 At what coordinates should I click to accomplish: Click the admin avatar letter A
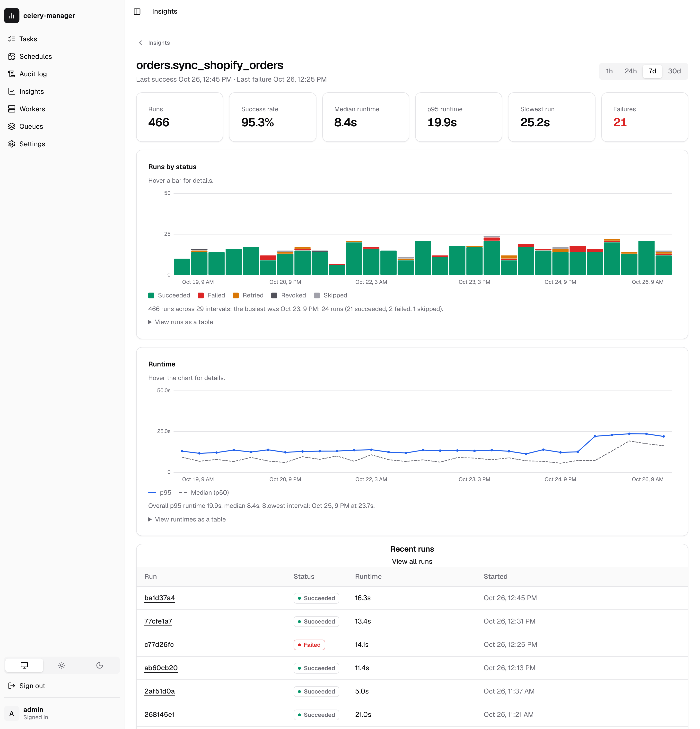click(x=11, y=713)
